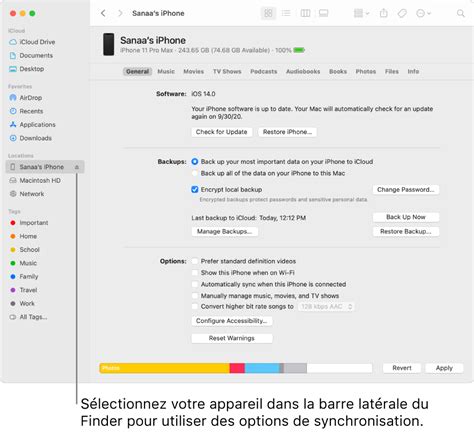Select the green Music tag
The image size is (474, 432).
tap(23, 263)
